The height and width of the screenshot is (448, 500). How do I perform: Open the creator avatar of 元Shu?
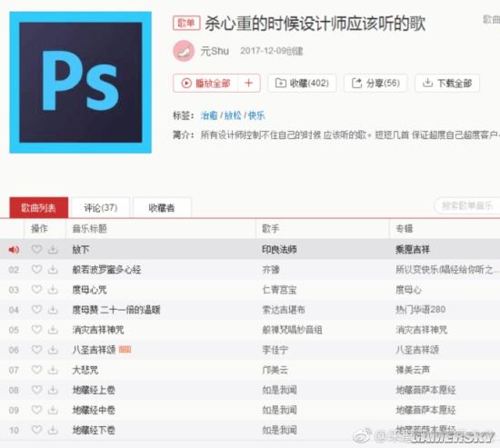point(184,51)
